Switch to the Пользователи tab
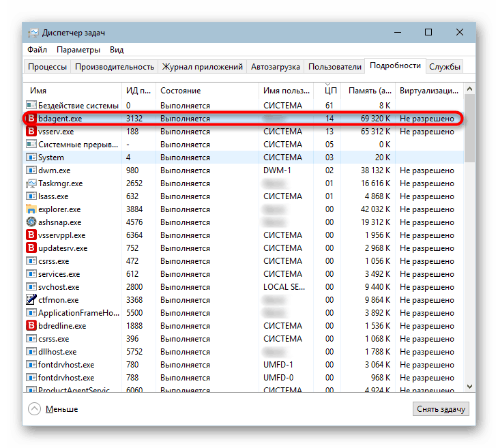 (x=335, y=67)
